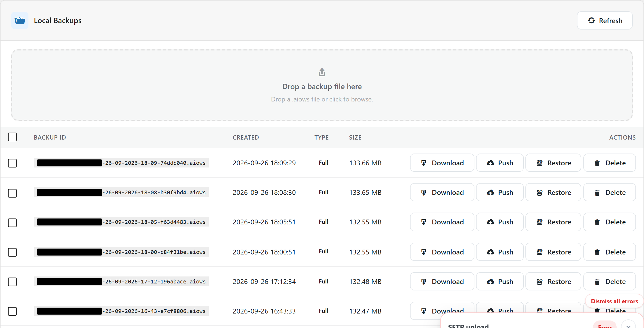The image size is (644, 328).
Task: Click the 133.65 MB size value
Action: tap(365, 192)
